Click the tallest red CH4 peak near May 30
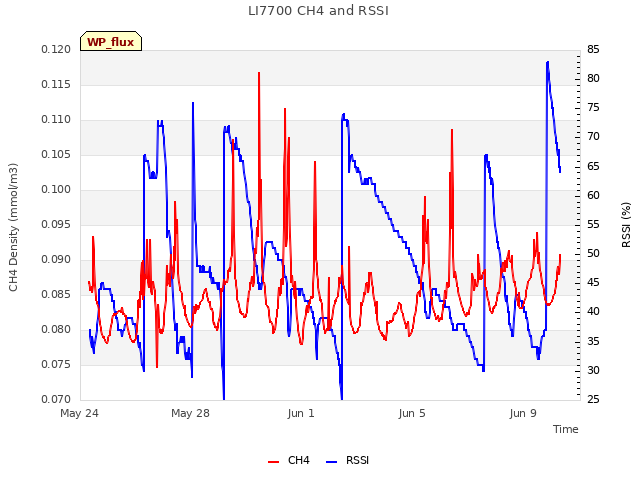The width and height of the screenshot is (640, 480). point(259,73)
